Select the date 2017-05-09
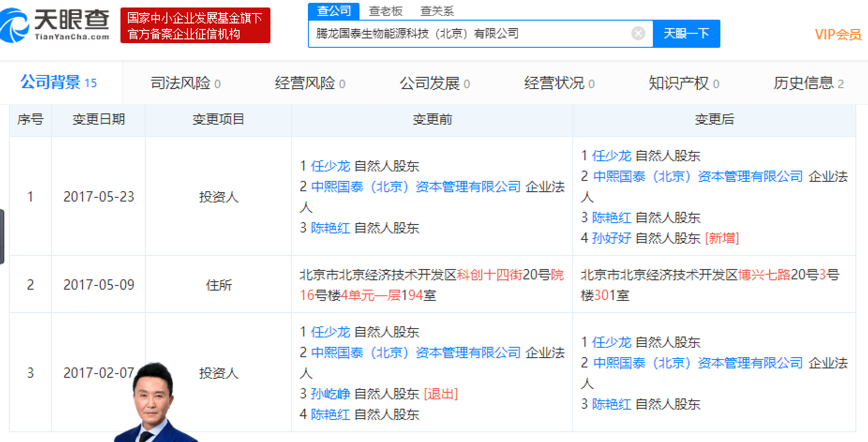868x442 pixels. pos(99,285)
